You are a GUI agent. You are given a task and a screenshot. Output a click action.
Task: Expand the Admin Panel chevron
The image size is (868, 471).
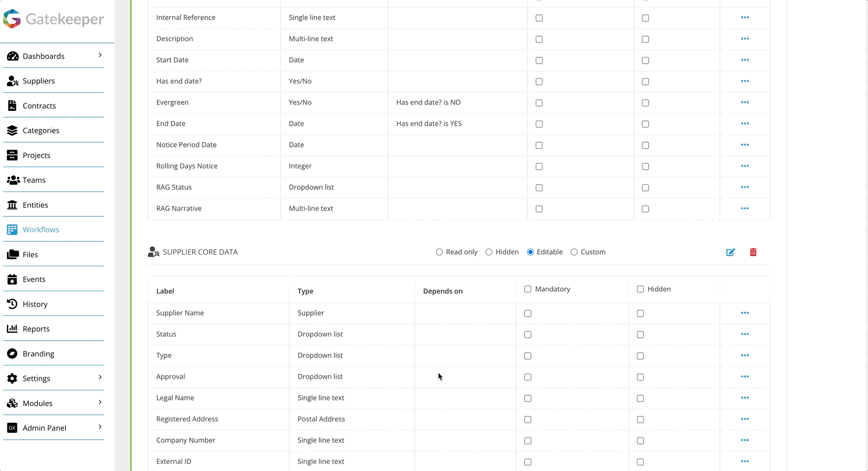coord(100,427)
